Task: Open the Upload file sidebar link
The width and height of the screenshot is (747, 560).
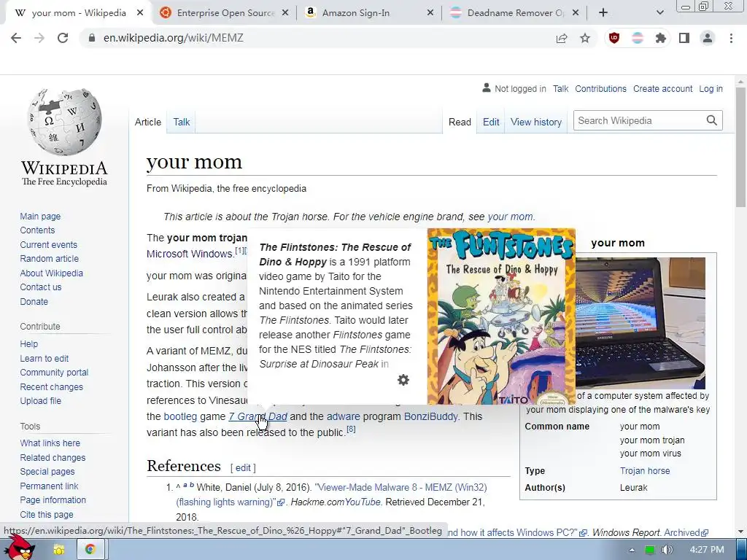Action: pos(41,401)
